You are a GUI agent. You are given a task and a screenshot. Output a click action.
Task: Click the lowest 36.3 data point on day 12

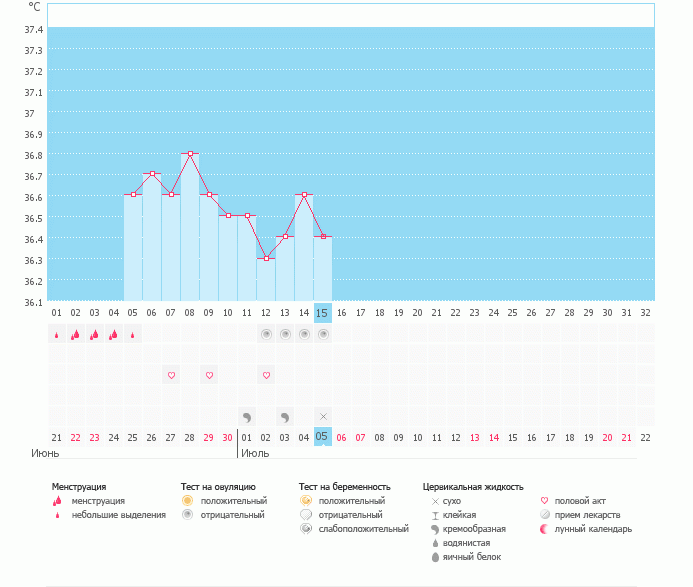(x=266, y=258)
